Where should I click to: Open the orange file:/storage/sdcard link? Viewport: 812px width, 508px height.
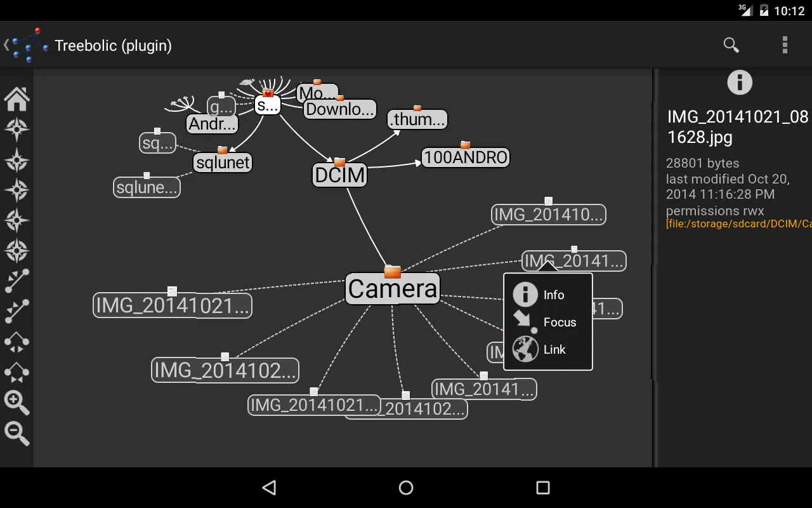pyautogui.click(x=739, y=224)
